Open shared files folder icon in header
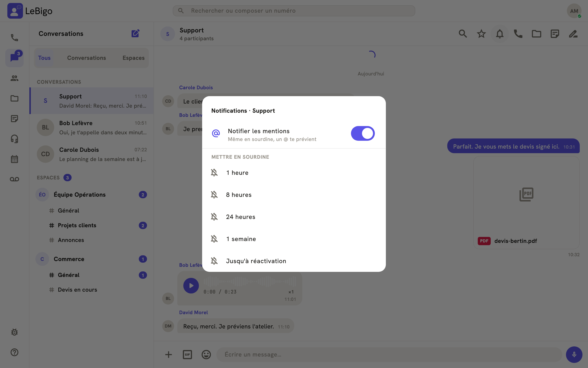588x368 pixels. [536, 34]
